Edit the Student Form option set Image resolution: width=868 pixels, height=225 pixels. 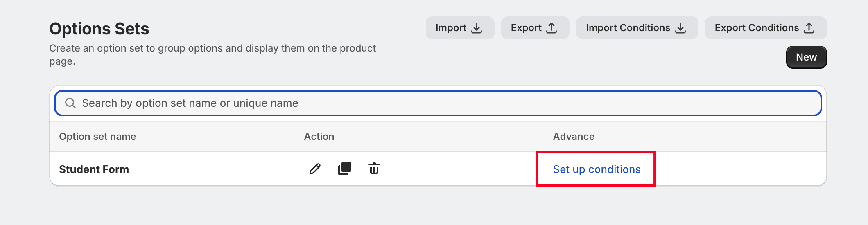click(315, 169)
